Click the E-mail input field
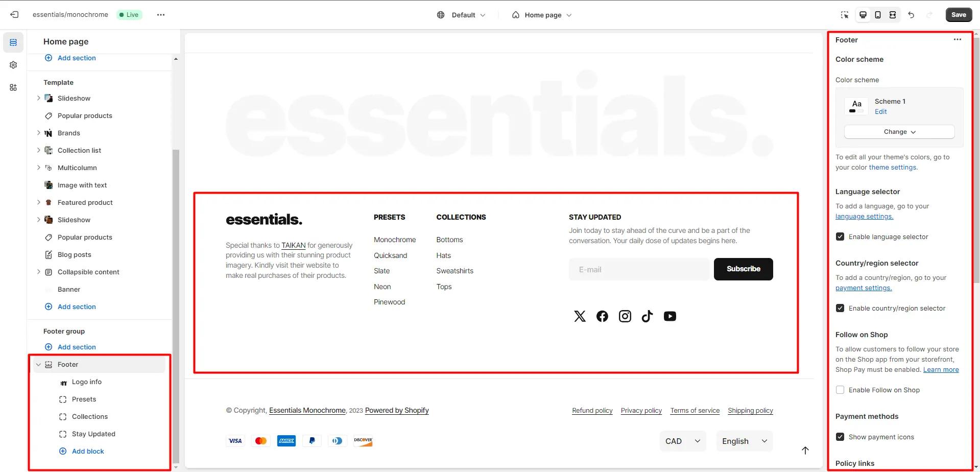 (639, 269)
